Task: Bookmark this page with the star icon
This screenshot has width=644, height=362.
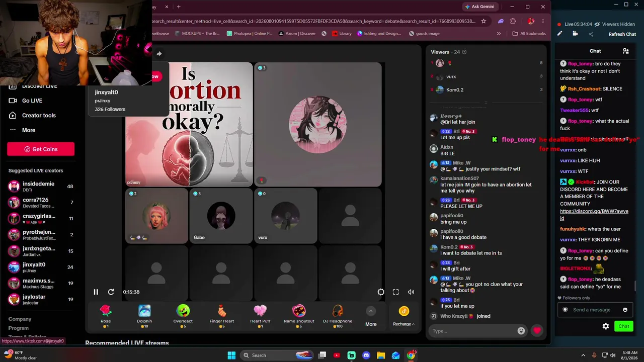Action: (484, 21)
